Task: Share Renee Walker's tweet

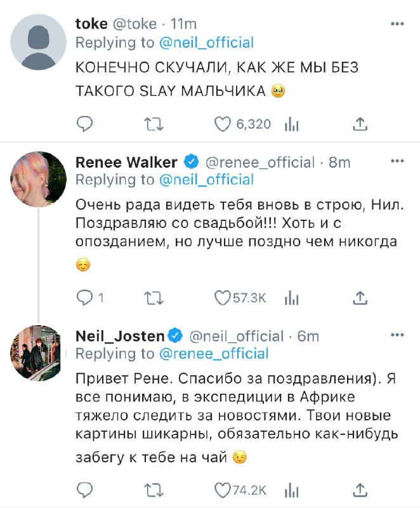Action: point(360,298)
